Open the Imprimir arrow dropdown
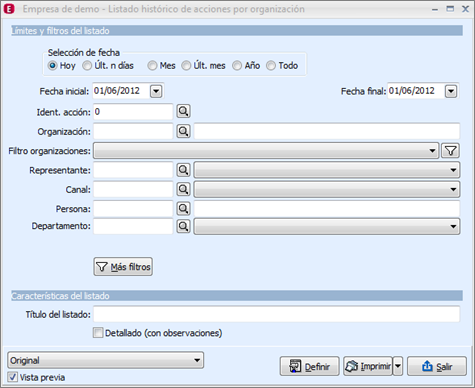 coord(398,366)
